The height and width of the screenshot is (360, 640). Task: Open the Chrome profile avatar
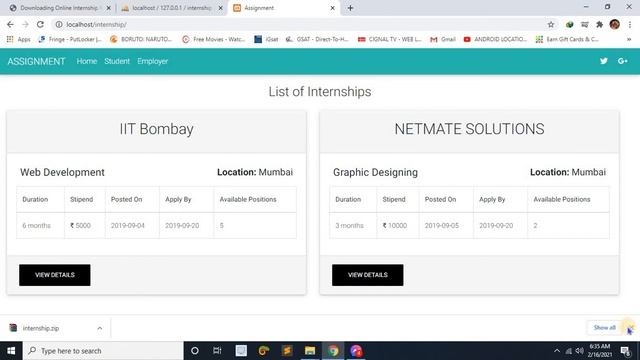coord(615,24)
